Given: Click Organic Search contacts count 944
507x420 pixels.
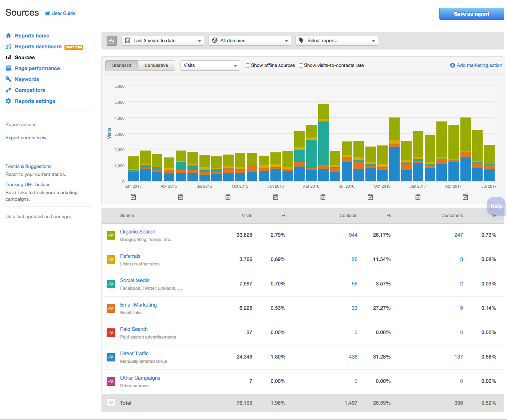Looking at the screenshot, I should (x=353, y=235).
